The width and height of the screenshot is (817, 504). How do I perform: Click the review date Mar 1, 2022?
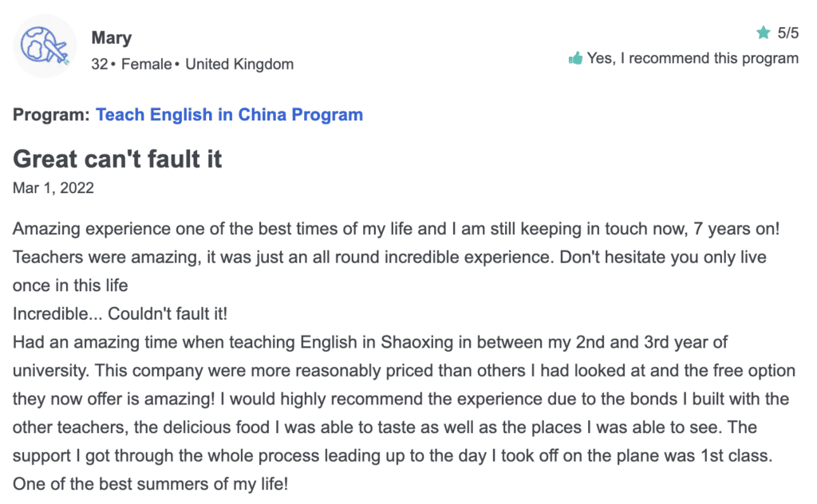[53, 188]
